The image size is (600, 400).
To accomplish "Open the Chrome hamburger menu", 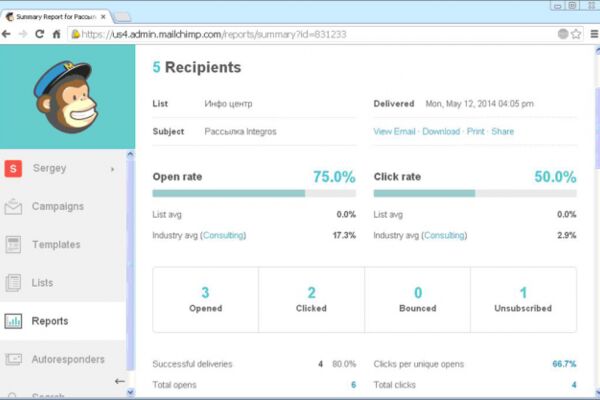I will point(594,34).
